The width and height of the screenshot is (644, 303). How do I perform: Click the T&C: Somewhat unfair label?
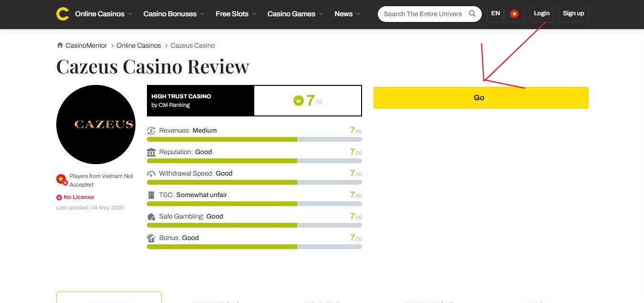(x=193, y=195)
